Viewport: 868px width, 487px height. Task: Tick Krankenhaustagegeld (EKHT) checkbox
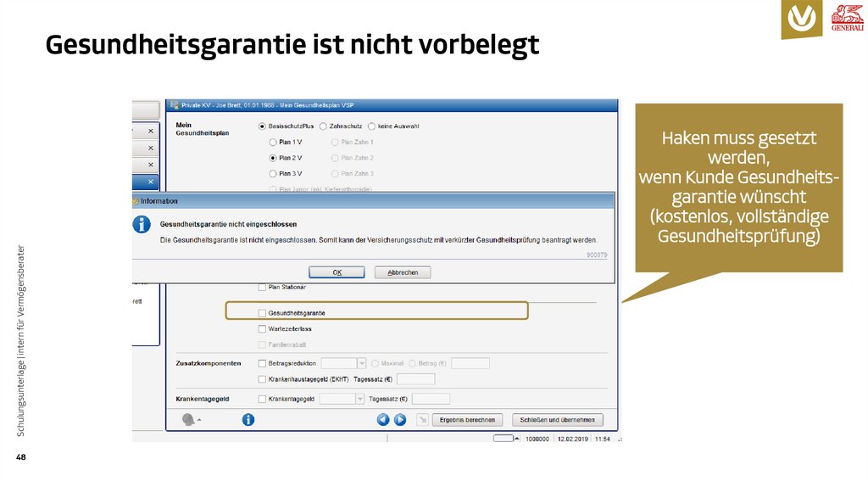pos(262,379)
